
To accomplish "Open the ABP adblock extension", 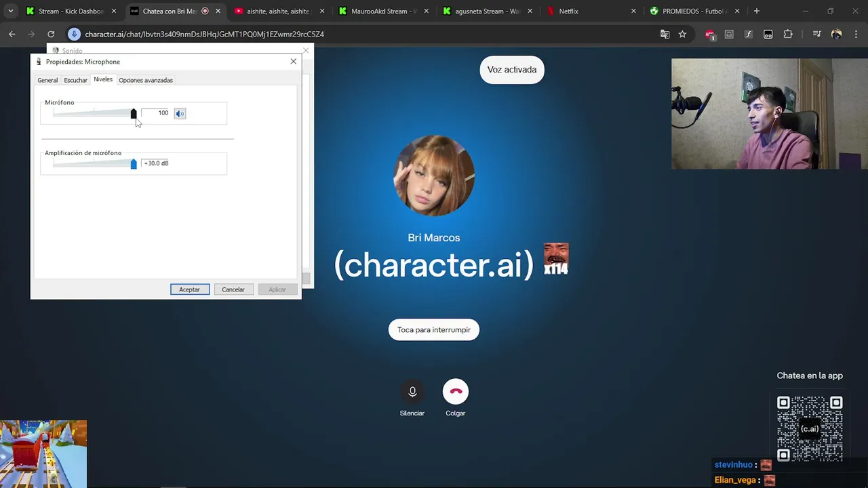I will coord(709,34).
